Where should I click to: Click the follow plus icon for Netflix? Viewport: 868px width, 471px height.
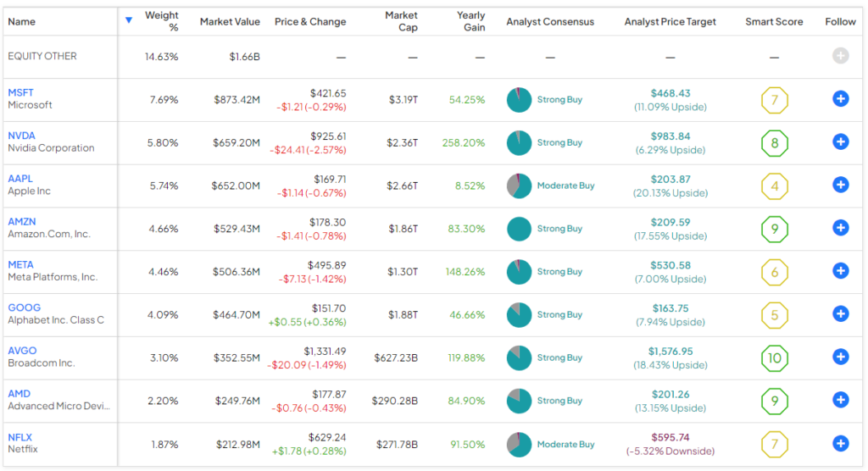point(840,443)
